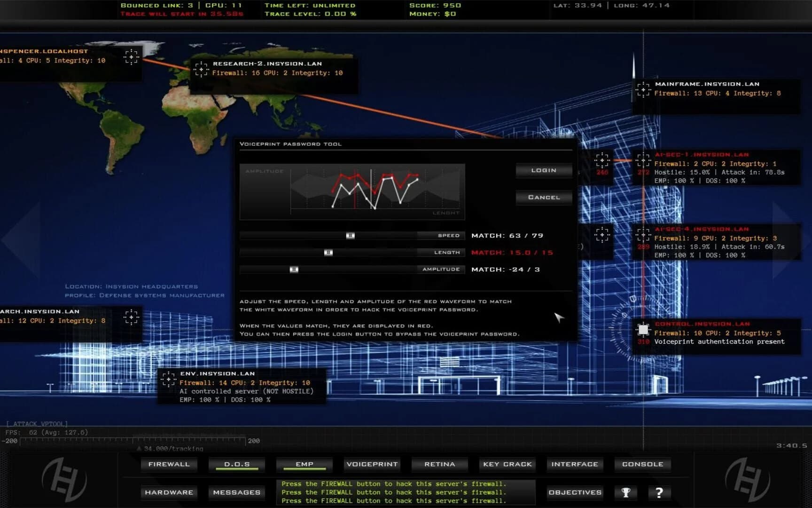The height and width of the screenshot is (508, 812).
Task: Click the crosshair icon beside ENV.INSYSION.LAN
Action: click(x=168, y=378)
